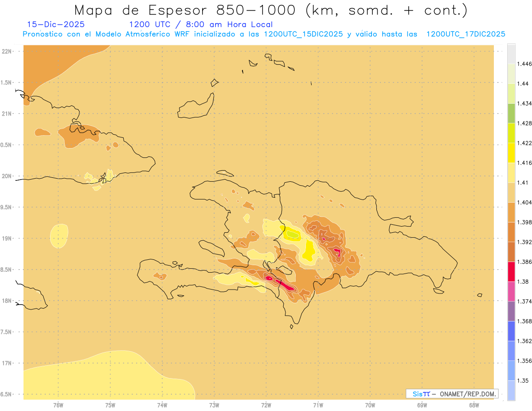
Task: Pick the green legend band between 1.434 and 1.428
Action: click(511, 113)
